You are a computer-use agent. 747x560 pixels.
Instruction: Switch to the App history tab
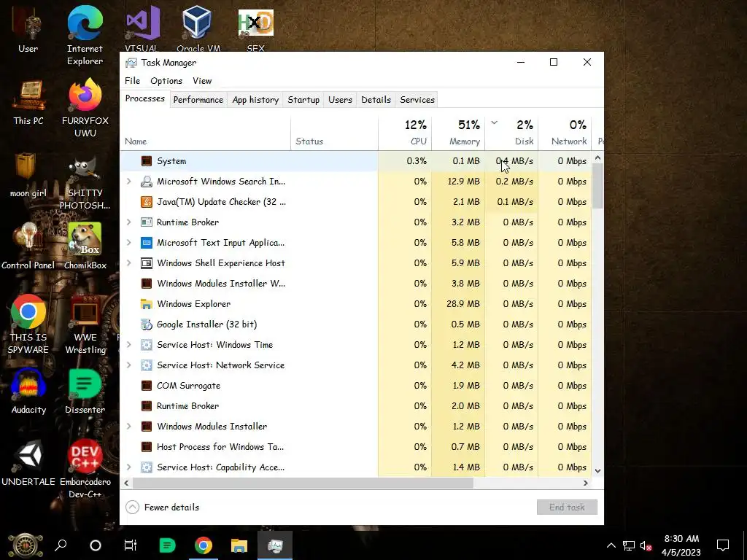(255, 100)
